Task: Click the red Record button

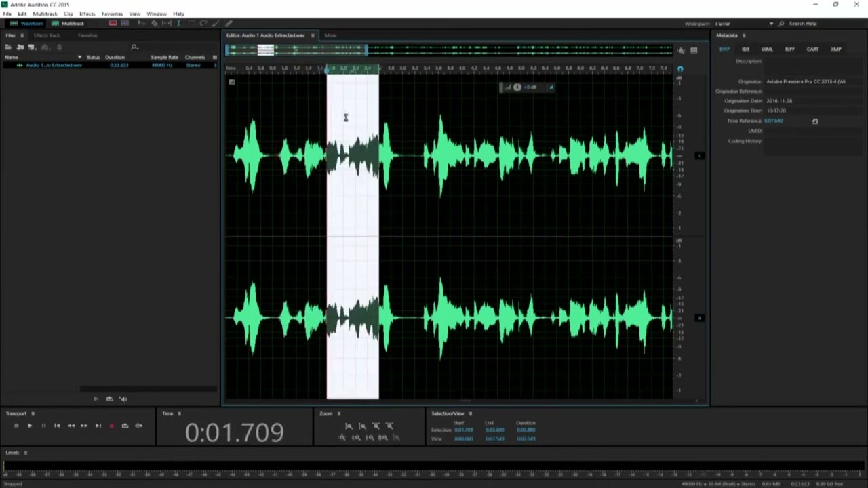Action: (111, 426)
